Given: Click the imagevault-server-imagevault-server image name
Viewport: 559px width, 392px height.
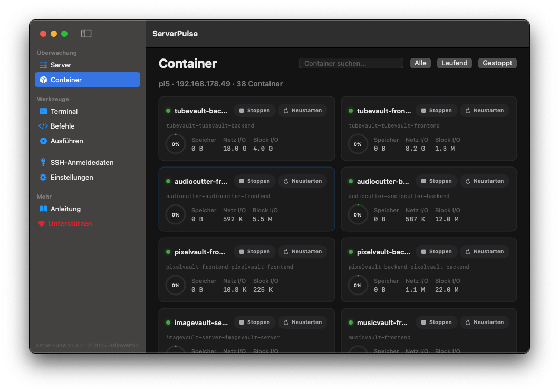Looking at the screenshot, I should (223, 337).
